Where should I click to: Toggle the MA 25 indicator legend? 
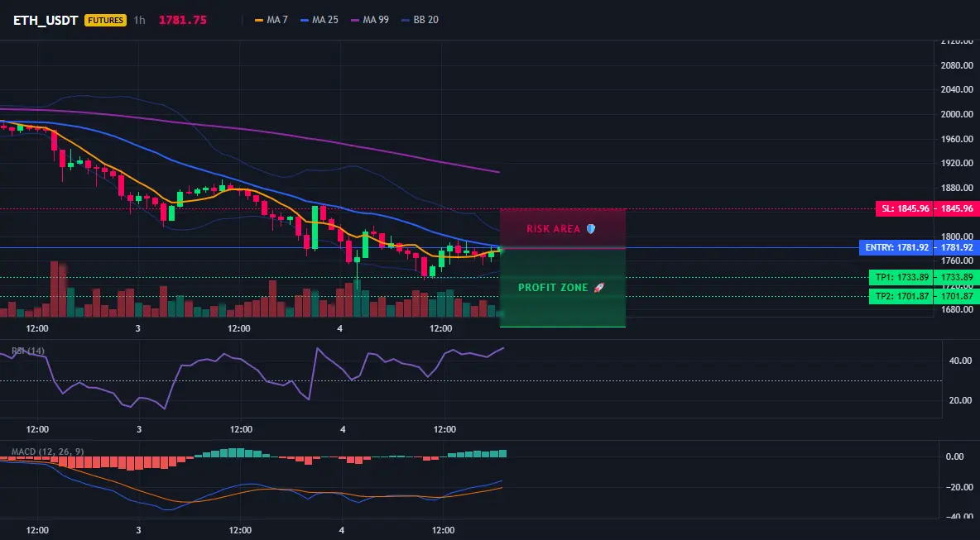pyautogui.click(x=319, y=20)
